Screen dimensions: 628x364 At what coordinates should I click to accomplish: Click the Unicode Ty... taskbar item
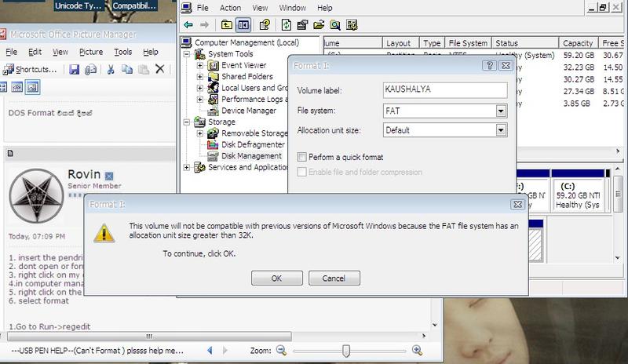pos(78,5)
